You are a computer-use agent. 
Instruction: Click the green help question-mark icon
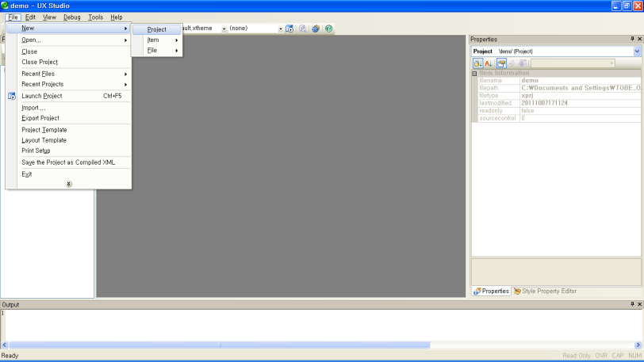click(x=328, y=29)
